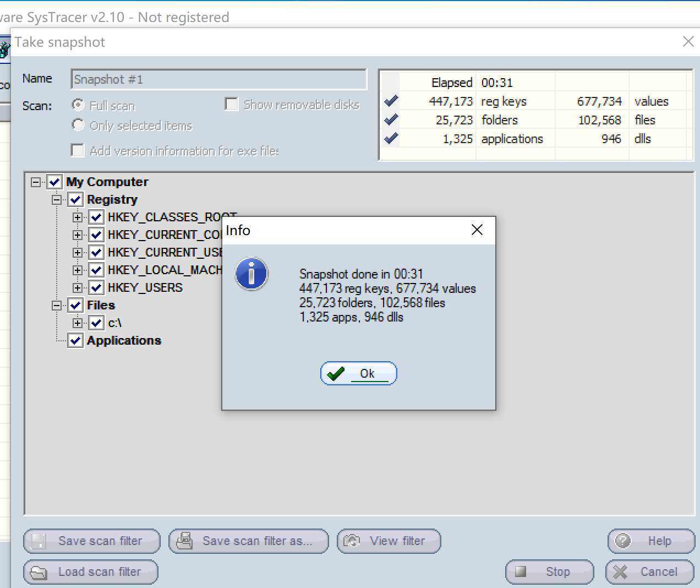Toggle HKEY_CURRENT_USER checkbox
Screen dimensions: 700x588
pos(96,252)
